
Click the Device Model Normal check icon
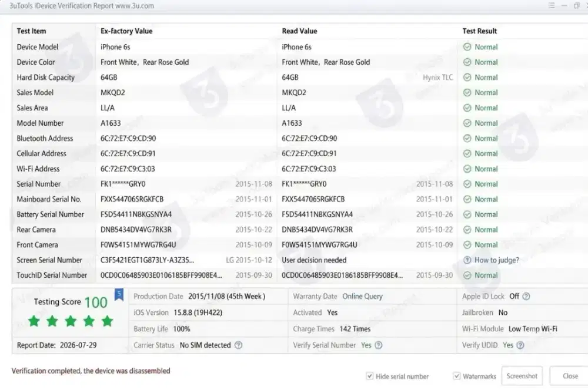[467, 47]
